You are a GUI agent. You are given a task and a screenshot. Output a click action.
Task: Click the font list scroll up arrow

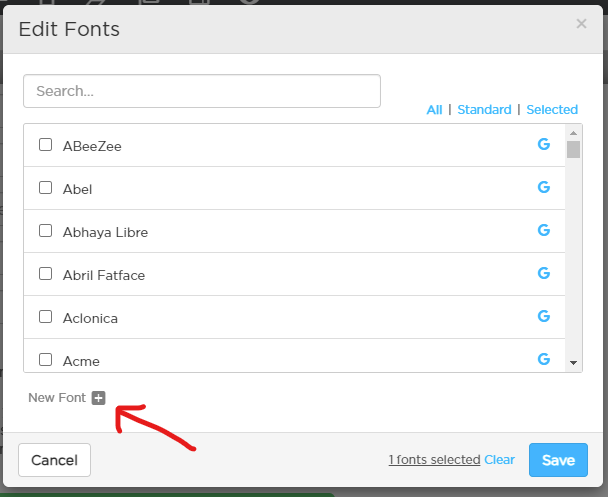click(573, 133)
